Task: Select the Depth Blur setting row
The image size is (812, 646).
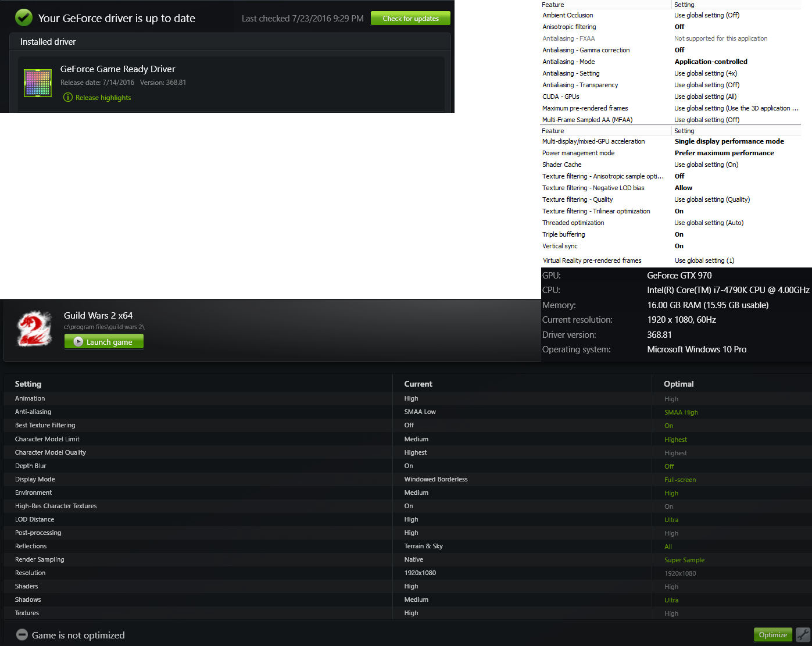Action: pyautogui.click(x=407, y=466)
